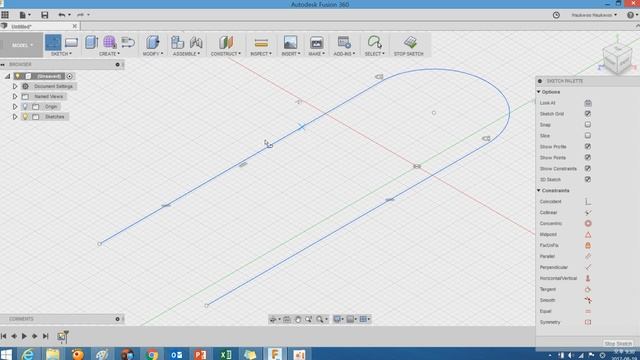Click the Stop Sketch button in palette

pos(618,344)
